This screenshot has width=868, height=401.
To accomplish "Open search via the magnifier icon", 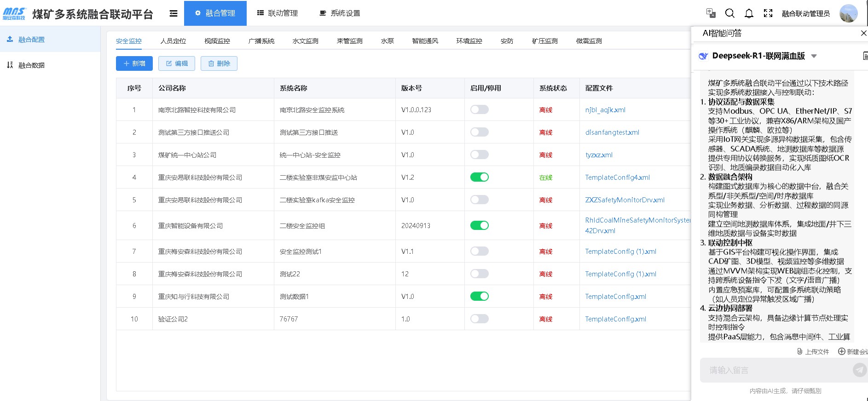I will click(x=730, y=13).
